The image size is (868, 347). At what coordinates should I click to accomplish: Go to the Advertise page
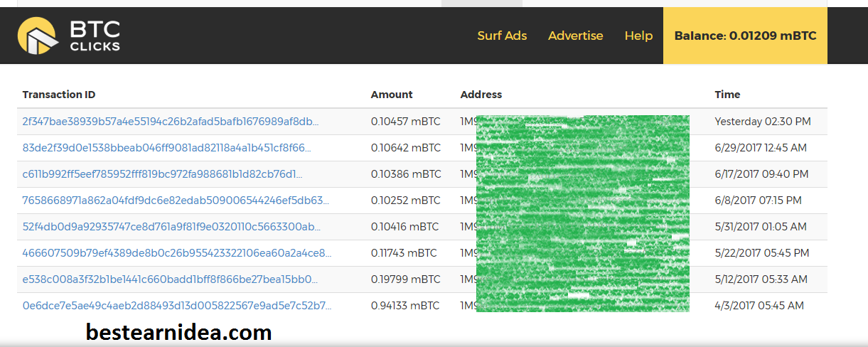575,36
